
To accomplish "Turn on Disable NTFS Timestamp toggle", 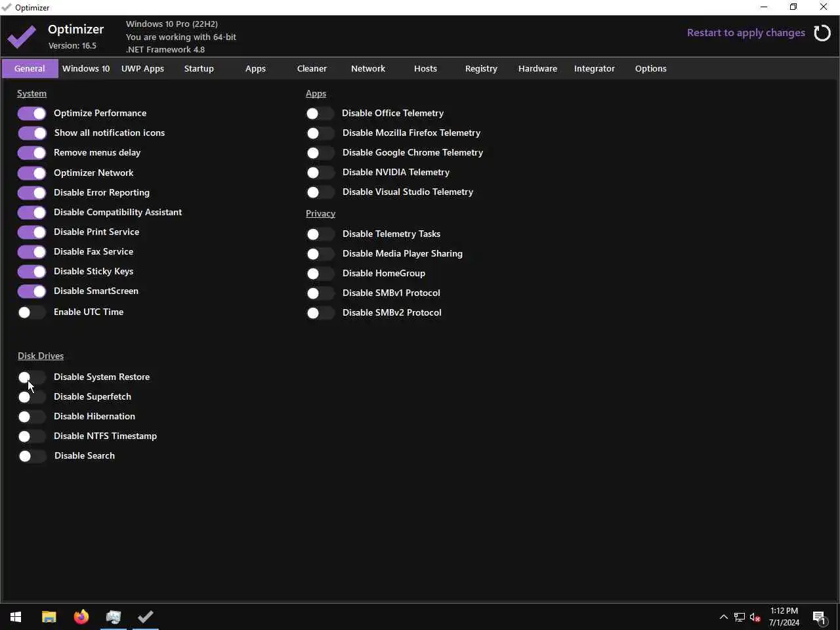I will coord(31,436).
